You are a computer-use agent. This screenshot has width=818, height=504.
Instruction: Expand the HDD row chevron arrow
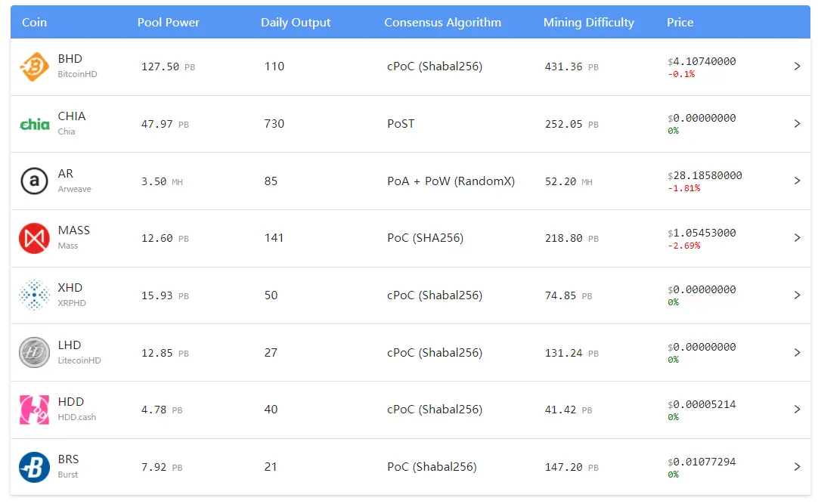coord(797,409)
